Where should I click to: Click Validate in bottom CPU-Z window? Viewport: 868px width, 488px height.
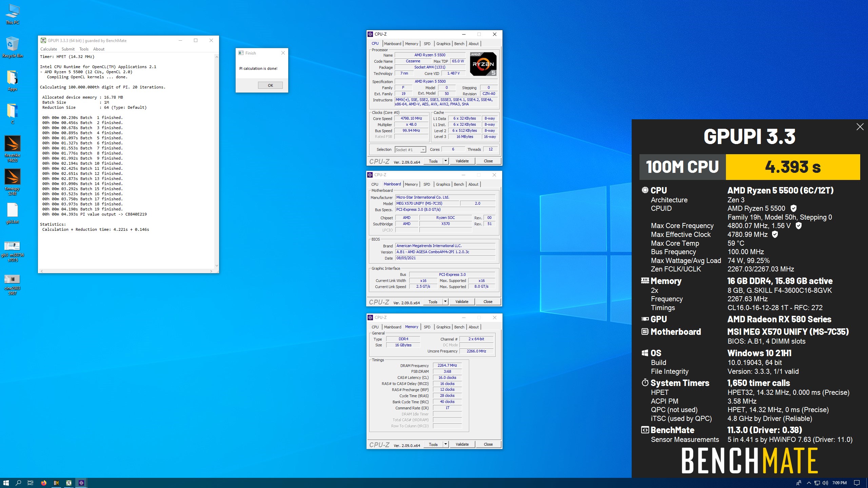tap(462, 444)
